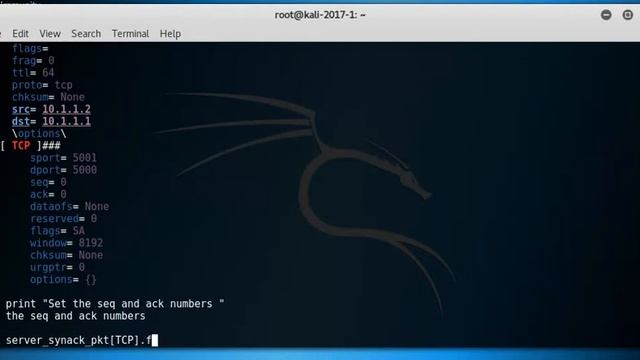Click the IP chksum= None line

click(x=48, y=97)
